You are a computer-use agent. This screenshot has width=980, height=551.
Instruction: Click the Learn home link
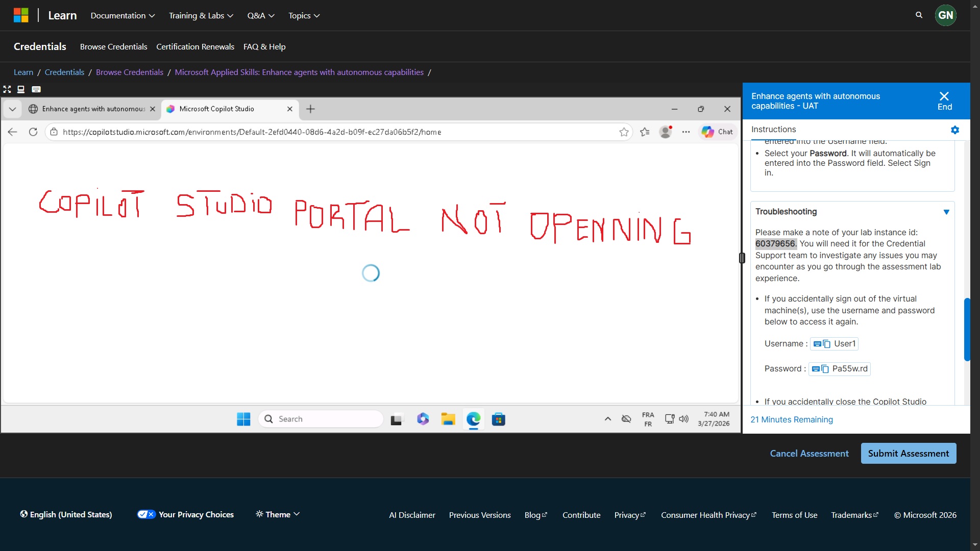point(62,16)
